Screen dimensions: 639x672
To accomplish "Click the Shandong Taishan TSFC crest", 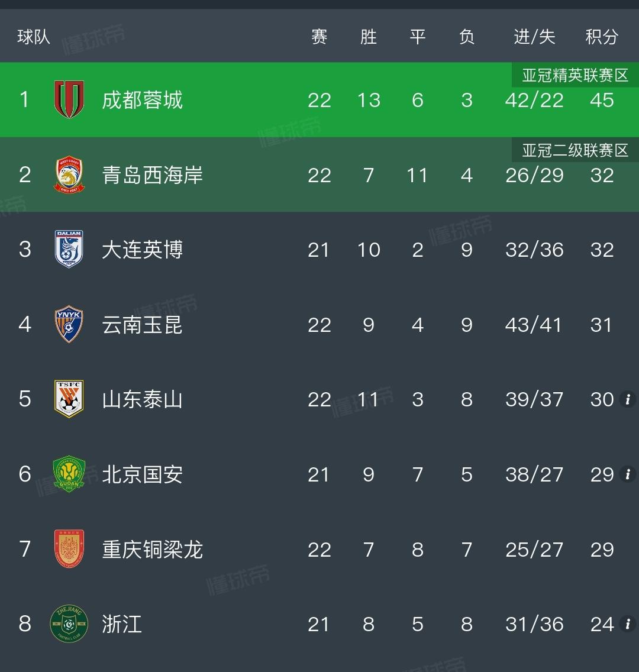I will coord(69,399).
